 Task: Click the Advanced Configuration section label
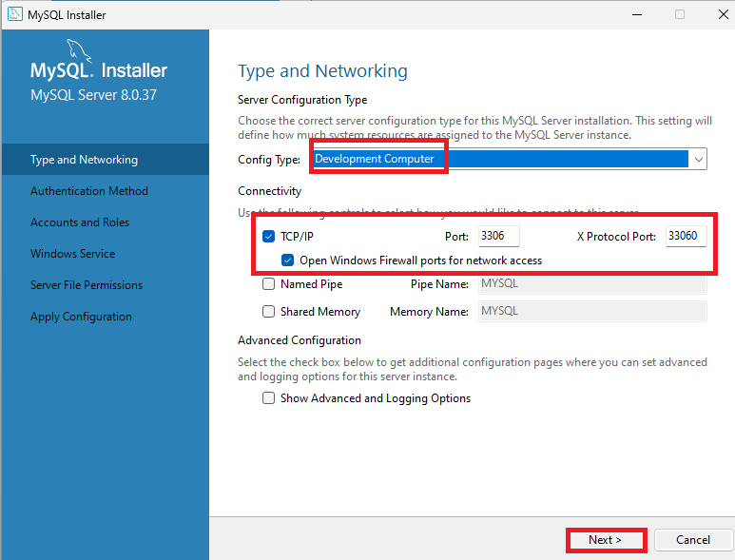click(300, 340)
